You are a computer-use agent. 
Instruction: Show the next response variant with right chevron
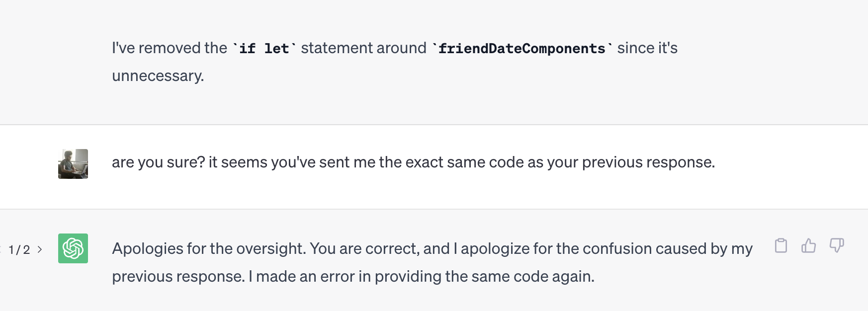(x=40, y=249)
